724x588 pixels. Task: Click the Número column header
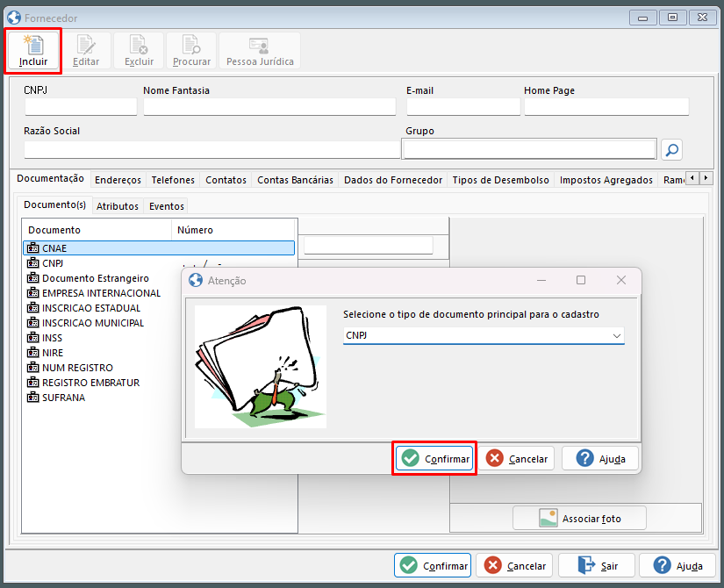233,230
